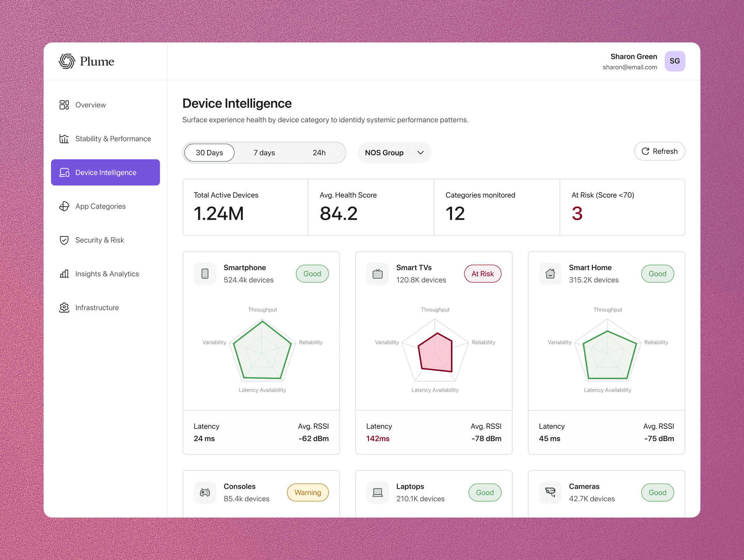Select the 30 Days time range
The image size is (744, 560).
coord(209,153)
